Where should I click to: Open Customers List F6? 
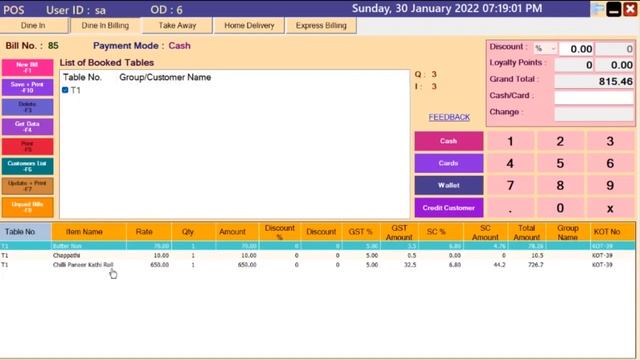tap(27, 166)
